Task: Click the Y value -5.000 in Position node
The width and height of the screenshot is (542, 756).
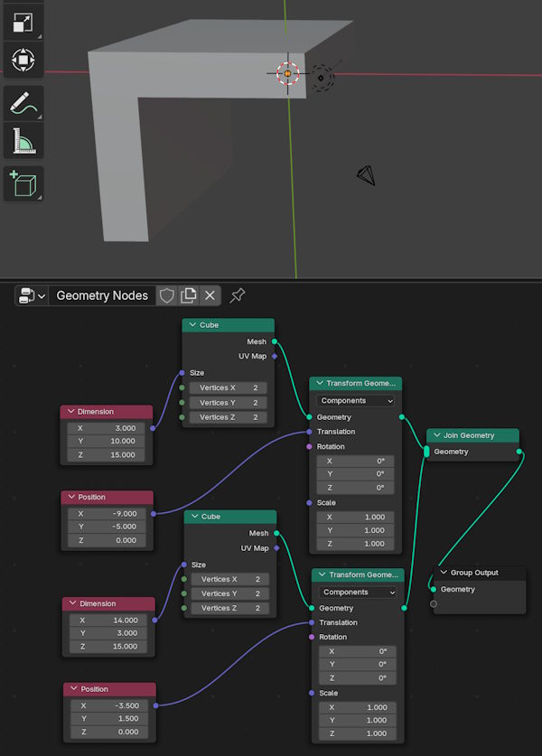Action: tap(106, 527)
